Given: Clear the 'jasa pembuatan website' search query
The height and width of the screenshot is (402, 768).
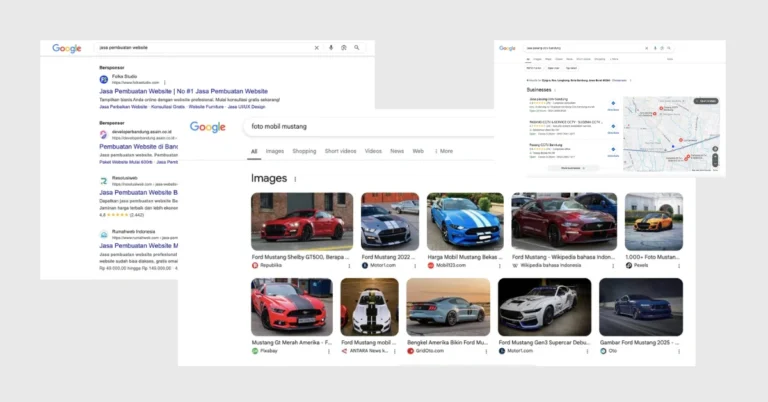Looking at the screenshot, I should pyautogui.click(x=316, y=48).
